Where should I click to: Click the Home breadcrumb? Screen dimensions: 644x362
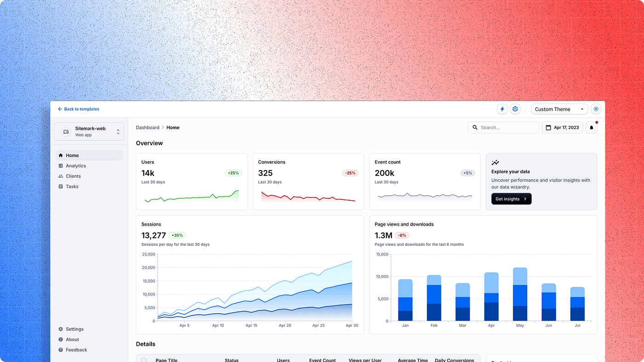coord(173,128)
